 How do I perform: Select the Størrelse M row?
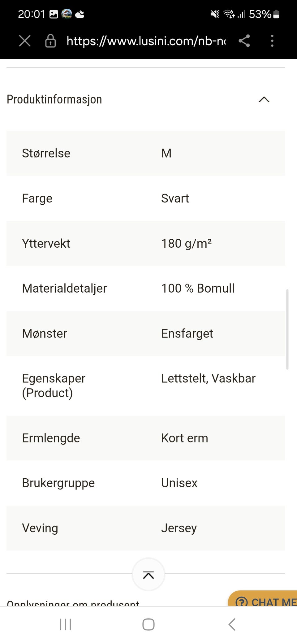click(145, 153)
